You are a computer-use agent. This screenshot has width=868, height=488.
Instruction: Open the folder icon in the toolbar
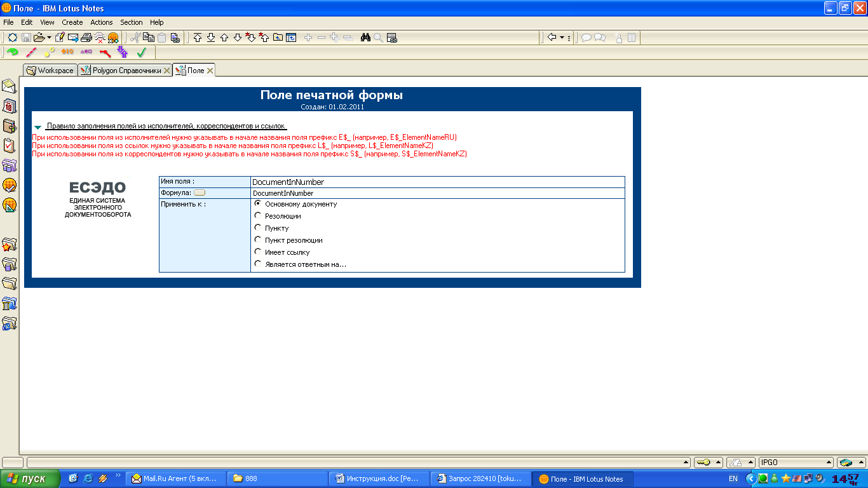pos(39,37)
